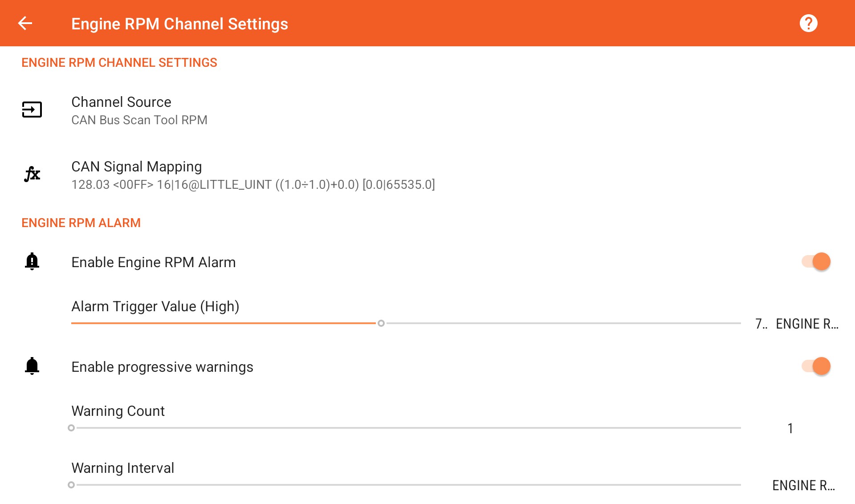Click the progressive warnings bell icon
This screenshot has width=855, height=504.
[32, 366]
